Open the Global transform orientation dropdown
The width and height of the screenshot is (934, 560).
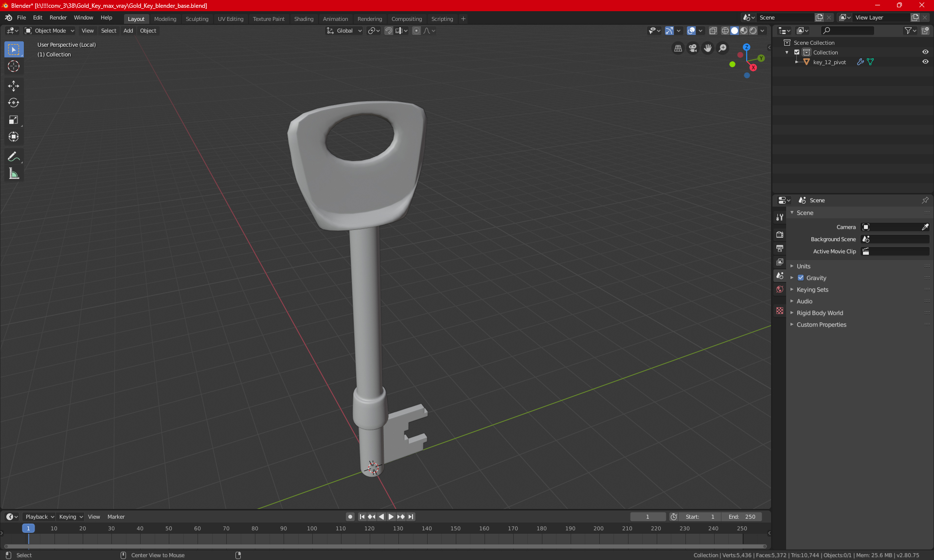point(344,31)
